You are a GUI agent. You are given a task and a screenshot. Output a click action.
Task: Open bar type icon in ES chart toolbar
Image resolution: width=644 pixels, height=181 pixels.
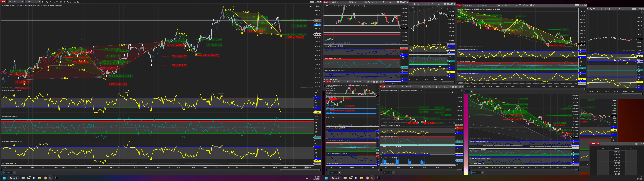(x=43, y=2)
